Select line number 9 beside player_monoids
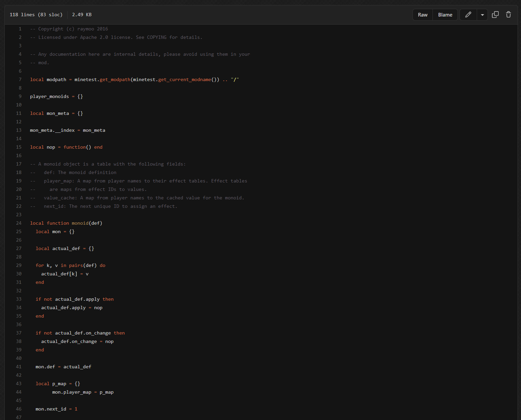 pyautogui.click(x=20, y=97)
